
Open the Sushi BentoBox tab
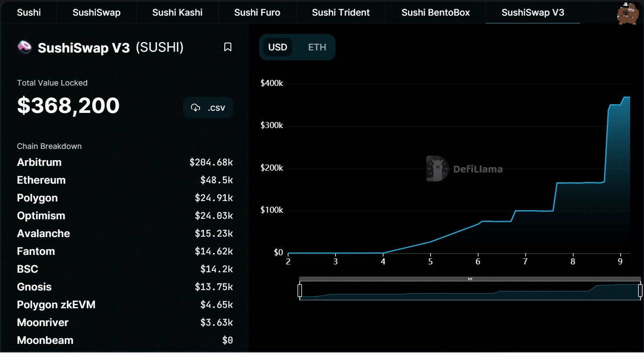436,13
